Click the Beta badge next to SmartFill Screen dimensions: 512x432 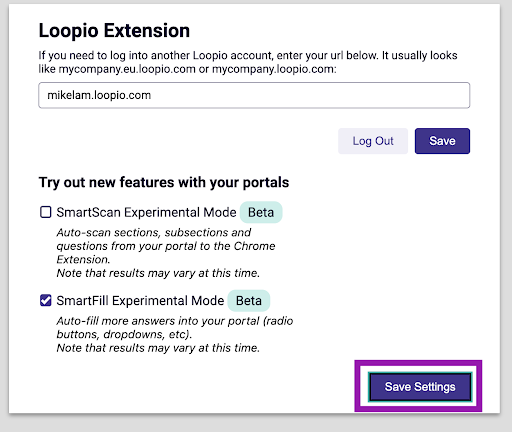249,301
